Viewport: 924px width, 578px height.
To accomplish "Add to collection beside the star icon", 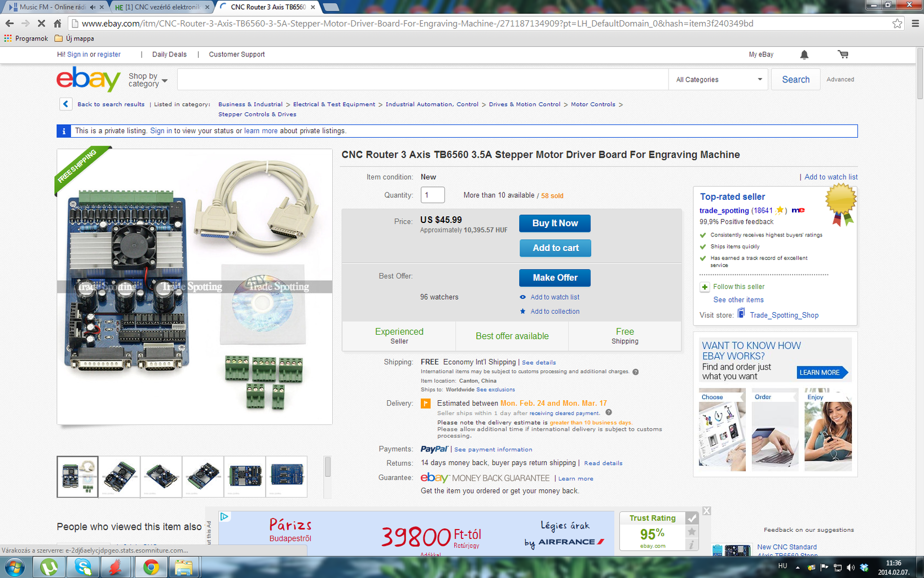I will [555, 312].
